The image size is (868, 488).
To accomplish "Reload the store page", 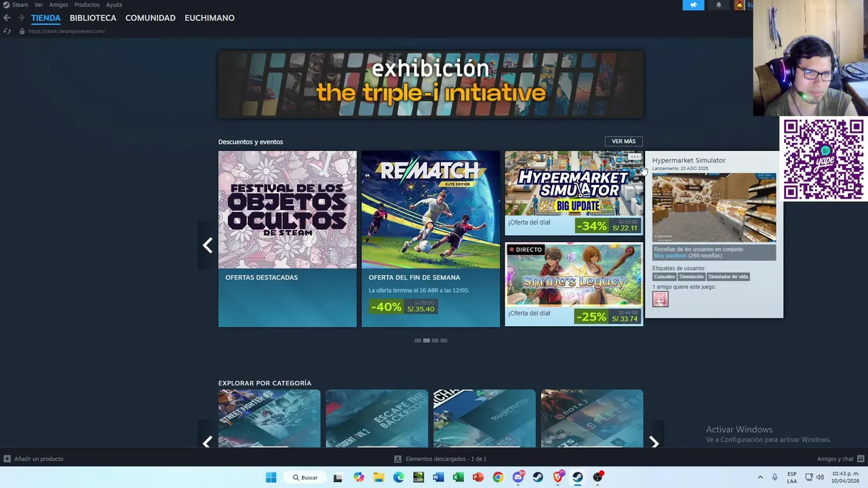I will click(7, 31).
